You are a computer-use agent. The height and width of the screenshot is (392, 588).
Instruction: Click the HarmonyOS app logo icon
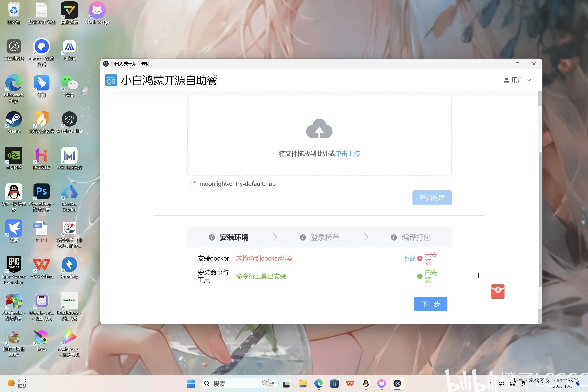pyautogui.click(x=111, y=80)
